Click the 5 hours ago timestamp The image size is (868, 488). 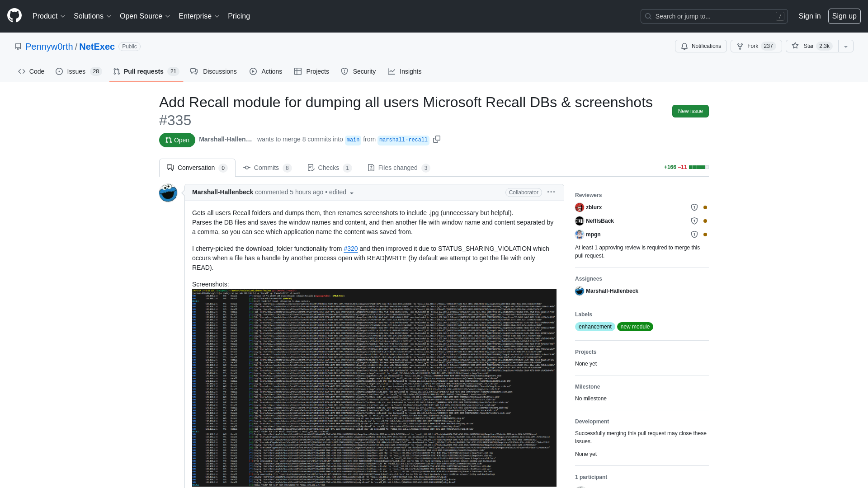pyautogui.click(x=307, y=192)
